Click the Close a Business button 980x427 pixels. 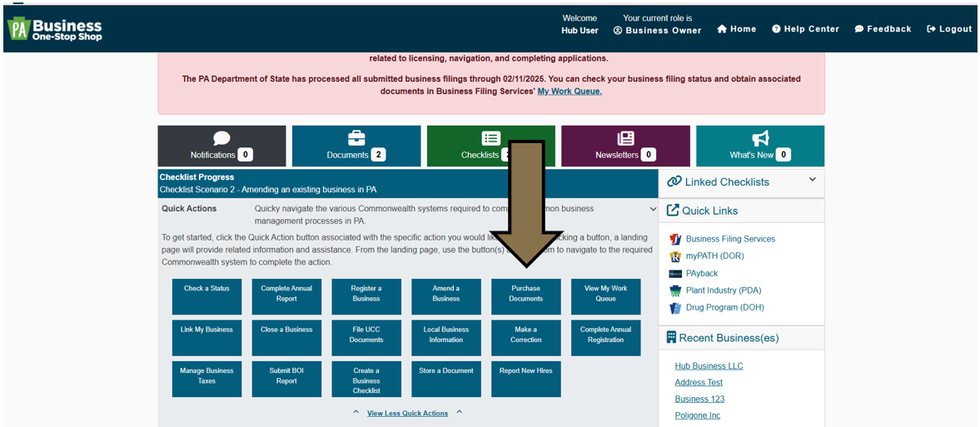click(x=287, y=338)
